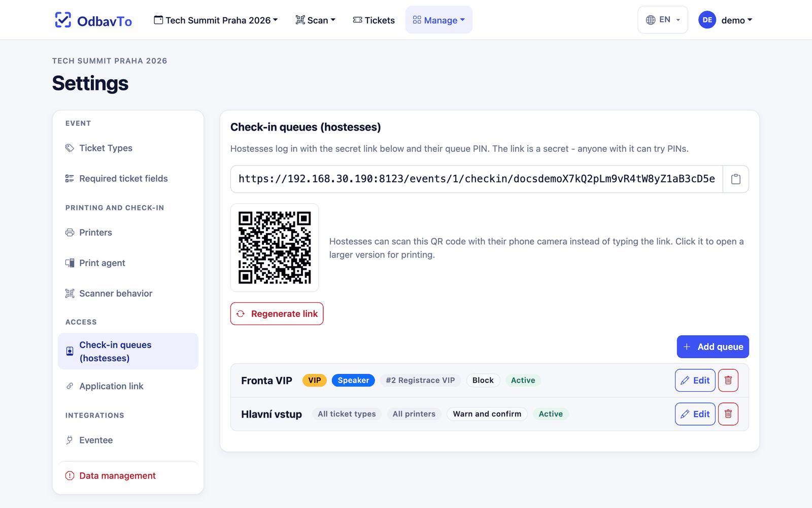Copy the check-in link with clipboard icon
Screen dimensions: 812x508
click(x=736, y=179)
